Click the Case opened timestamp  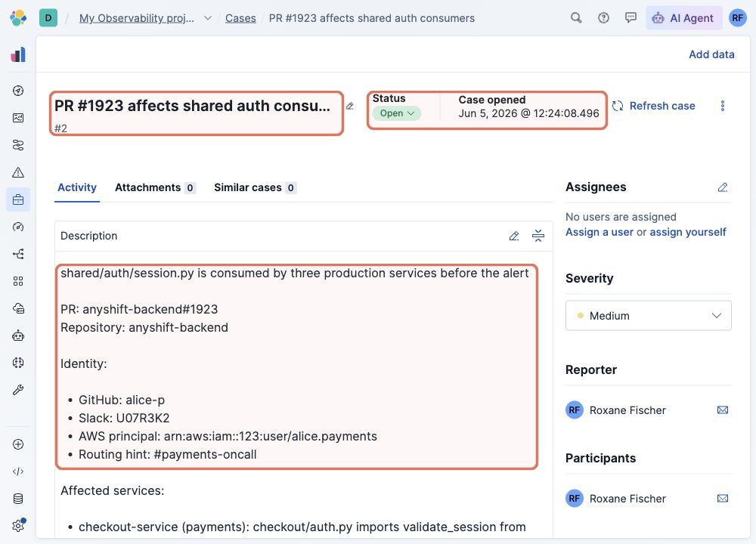(528, 113)
